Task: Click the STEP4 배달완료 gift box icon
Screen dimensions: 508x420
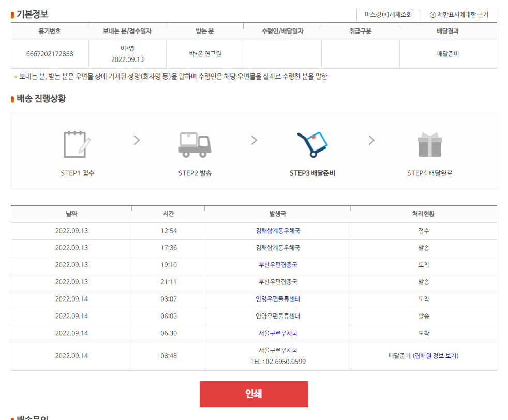Action: [x=429, y=144]
